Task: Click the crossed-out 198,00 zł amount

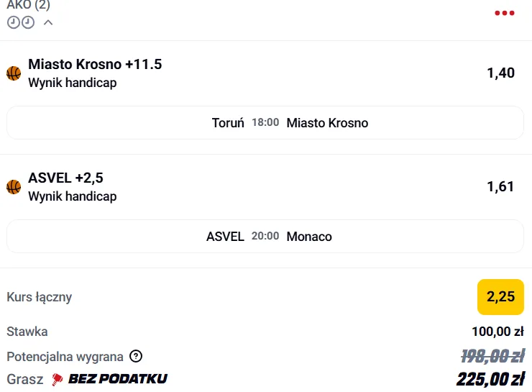Action: pos(492,356)
